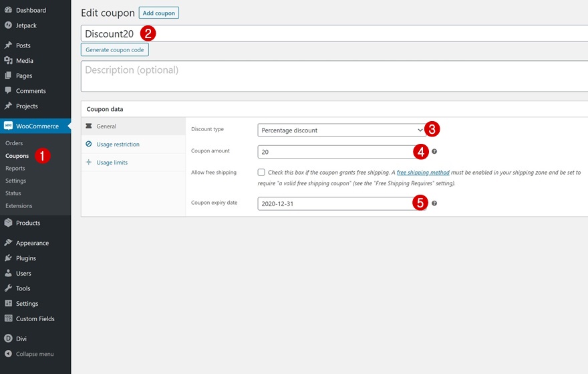This screenshot has height=374, width=588.
Task: Enable the Allow free shipping checkbox
Action: [261, 173]
